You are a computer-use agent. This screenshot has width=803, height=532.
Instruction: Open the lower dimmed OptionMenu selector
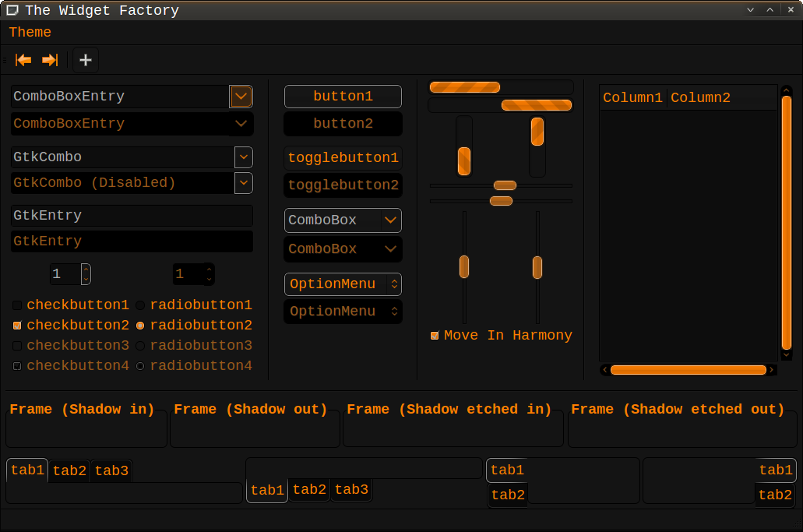click(343, 312)
